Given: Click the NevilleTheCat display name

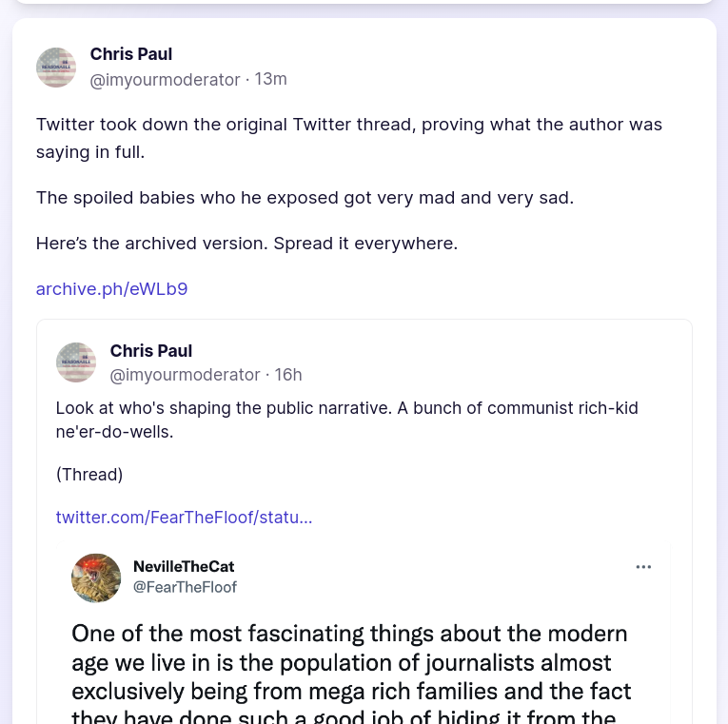Looking at the screenshot, I should coord(184,566).
